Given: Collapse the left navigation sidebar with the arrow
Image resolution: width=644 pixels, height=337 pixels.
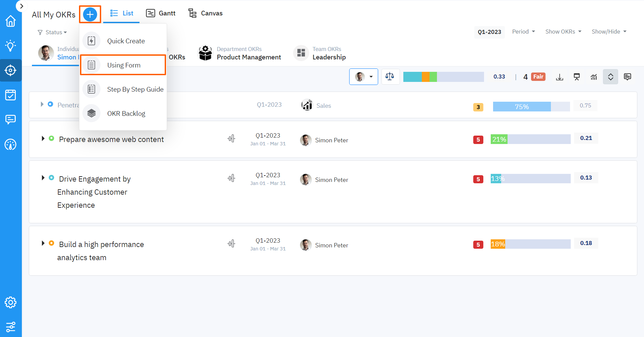Looking at the screenshot, I should (22, 6).
